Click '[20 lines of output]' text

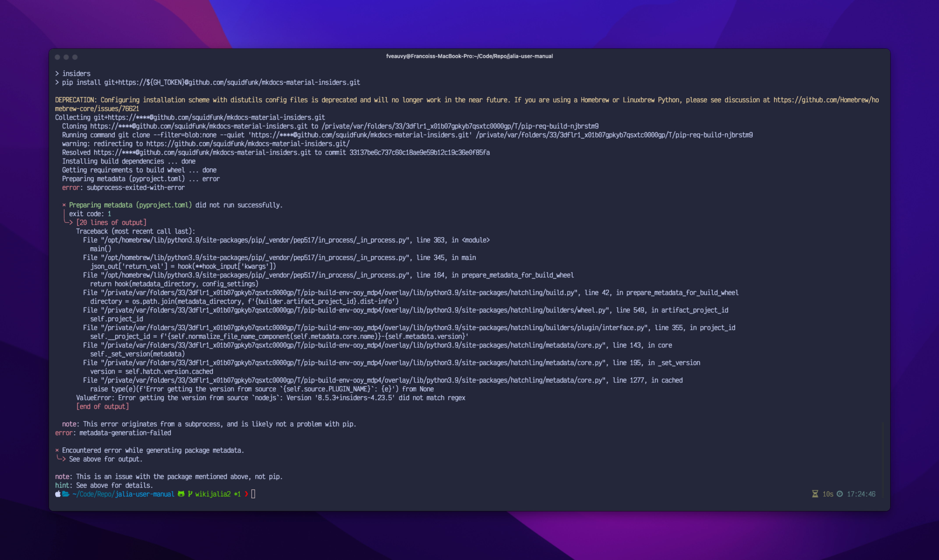(111, 223)
